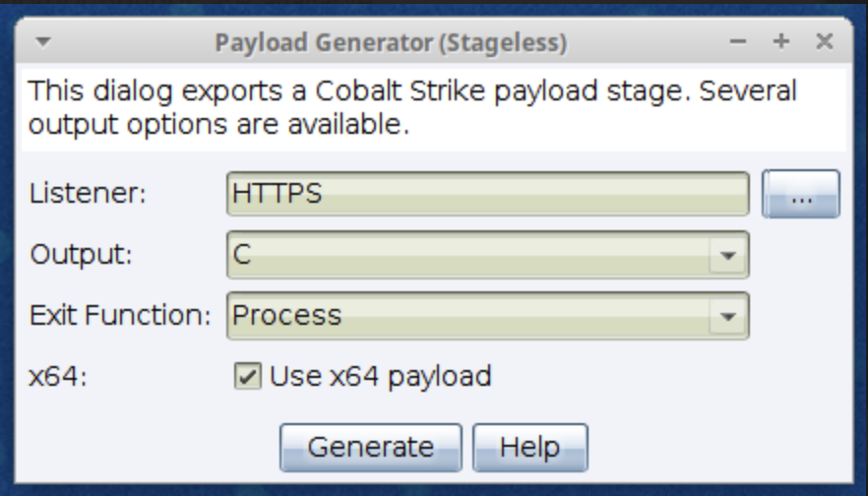Viewport: 868px width, 496px height.
Task: Click the "Output:" label
Action: click(x=81, y=255)
